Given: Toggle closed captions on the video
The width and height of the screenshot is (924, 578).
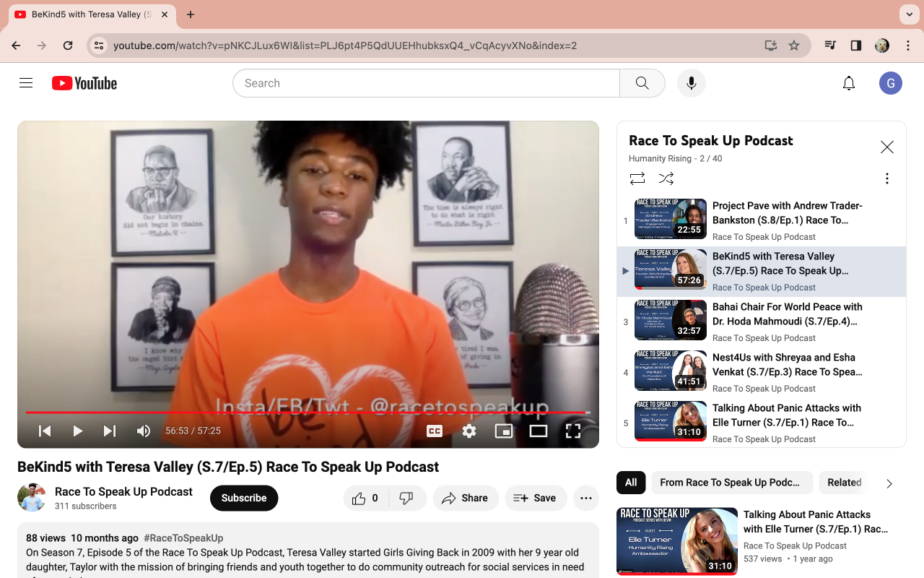Looking at the screenshot, I should [435, 431].
